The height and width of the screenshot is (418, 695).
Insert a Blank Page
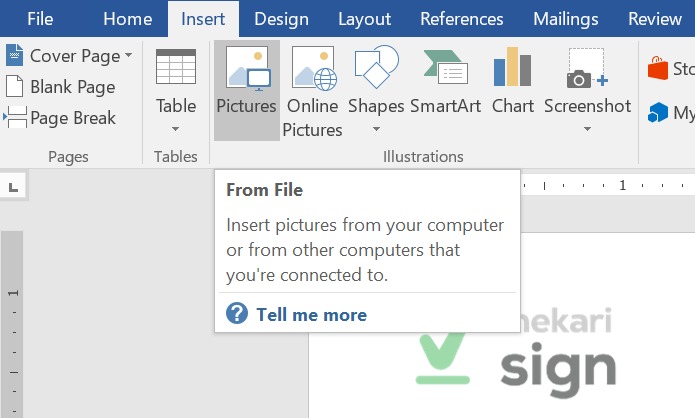click(x=60, y=86)
